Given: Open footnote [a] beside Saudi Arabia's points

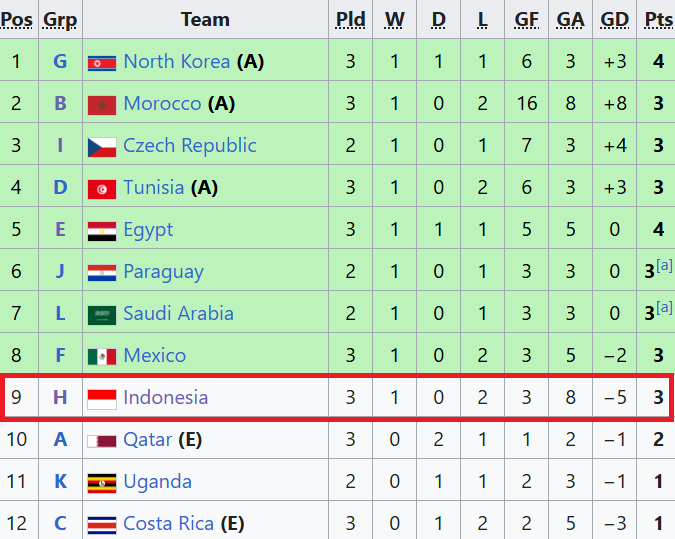Looking at the screenshot, I should click(664, 307).
